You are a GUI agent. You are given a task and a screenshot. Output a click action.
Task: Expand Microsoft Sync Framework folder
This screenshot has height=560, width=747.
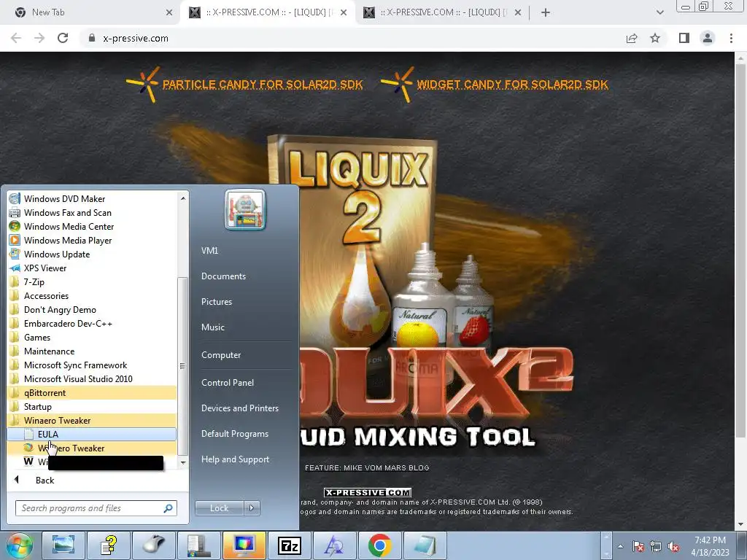tap(92, 365)
